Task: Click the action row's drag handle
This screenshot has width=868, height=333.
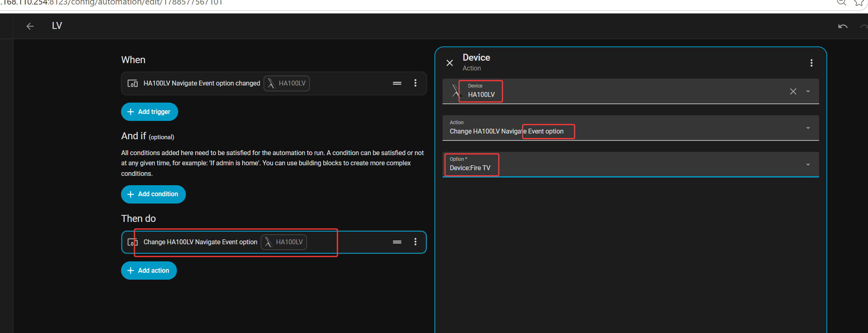Action: pos(397,242)
